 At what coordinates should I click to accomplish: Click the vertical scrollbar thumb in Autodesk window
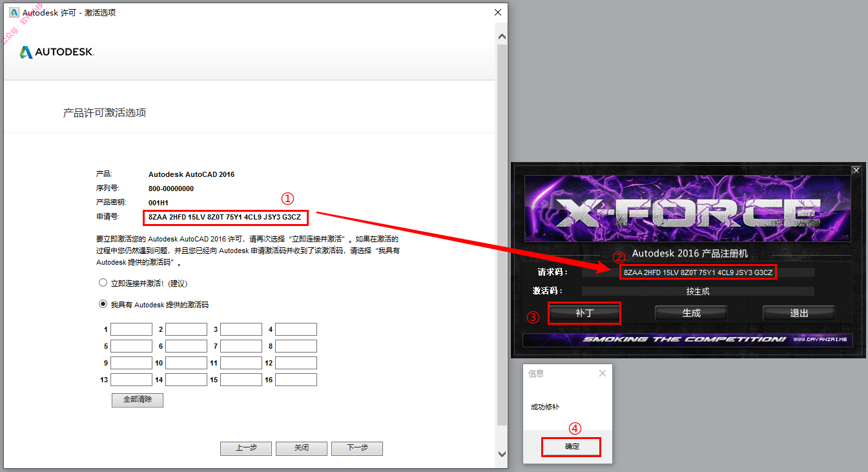coord(502,235)
